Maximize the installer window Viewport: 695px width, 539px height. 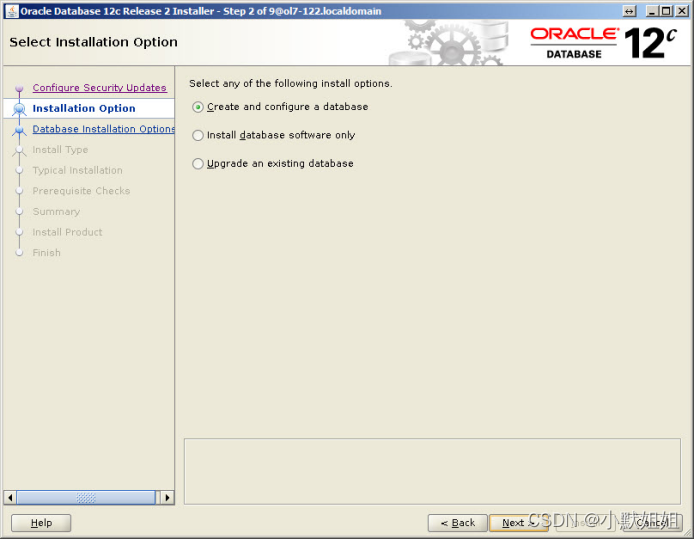pyautogui.click(x=666, y=11)
